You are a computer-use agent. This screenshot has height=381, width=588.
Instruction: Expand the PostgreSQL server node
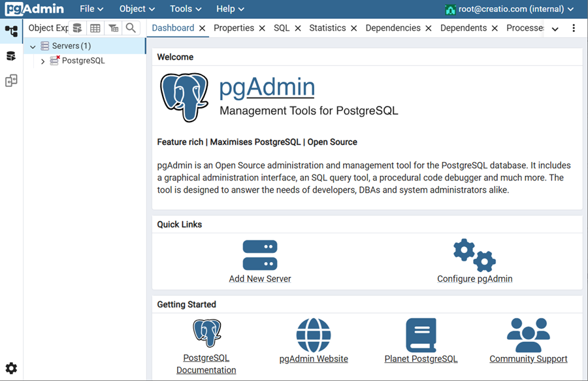pyautogui.click(x=43, y=61)
